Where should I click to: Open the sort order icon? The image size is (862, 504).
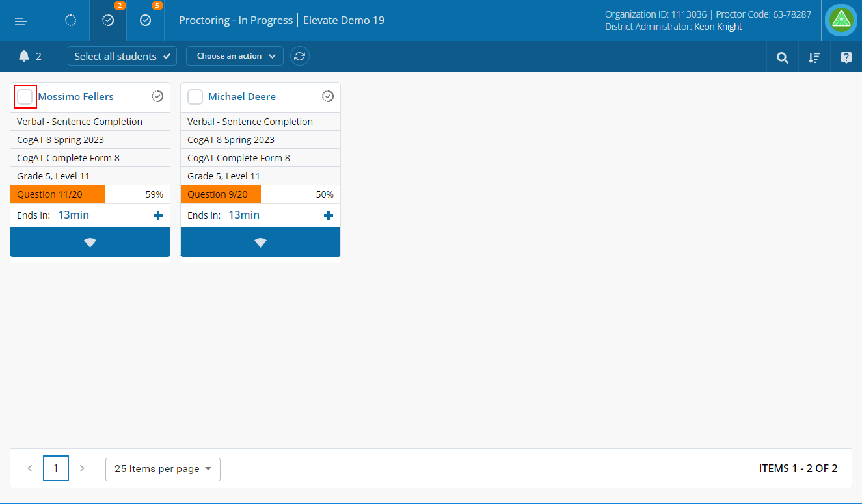point(814,57)
